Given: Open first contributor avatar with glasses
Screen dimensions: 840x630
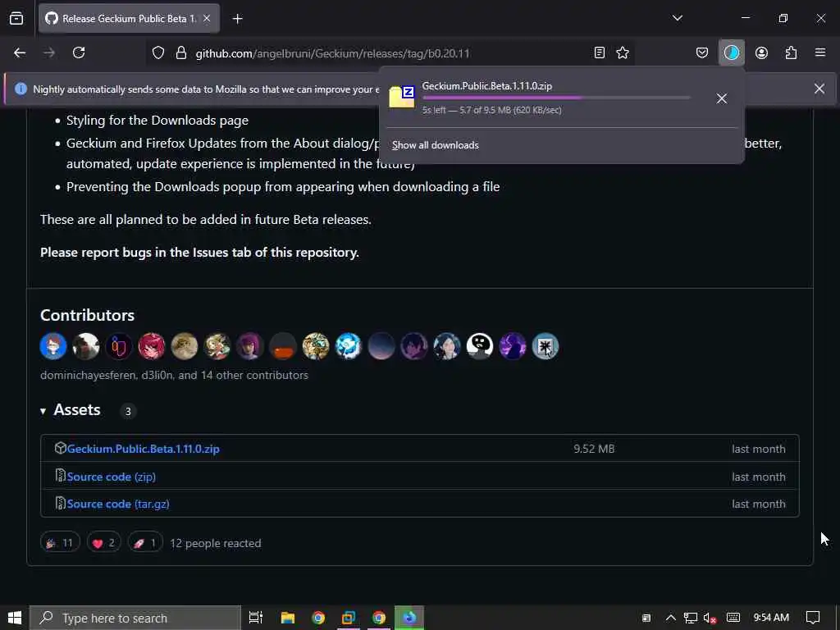Looking at the screenshot, I should 53,346.
